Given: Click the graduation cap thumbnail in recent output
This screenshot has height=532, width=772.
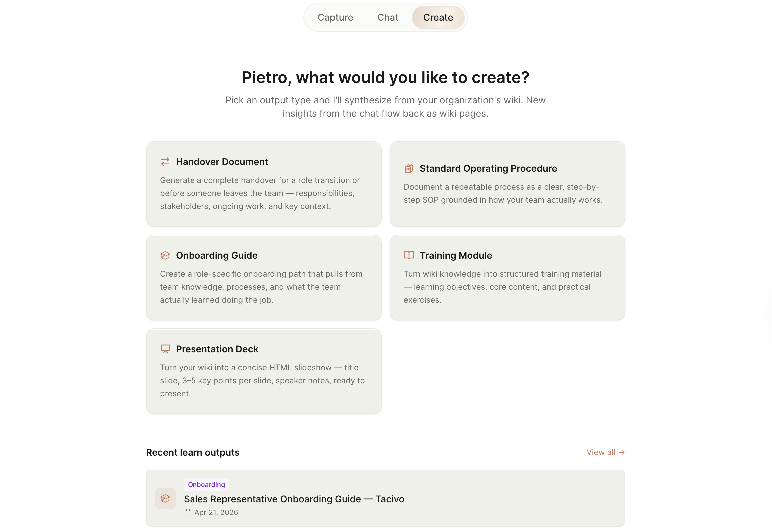Looking at the screenshot, I should click(165, 499).
